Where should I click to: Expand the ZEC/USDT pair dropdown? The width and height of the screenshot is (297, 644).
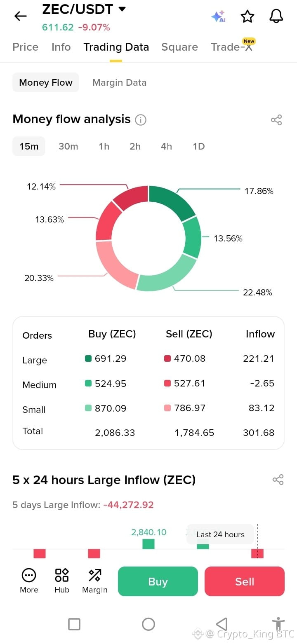122,9
